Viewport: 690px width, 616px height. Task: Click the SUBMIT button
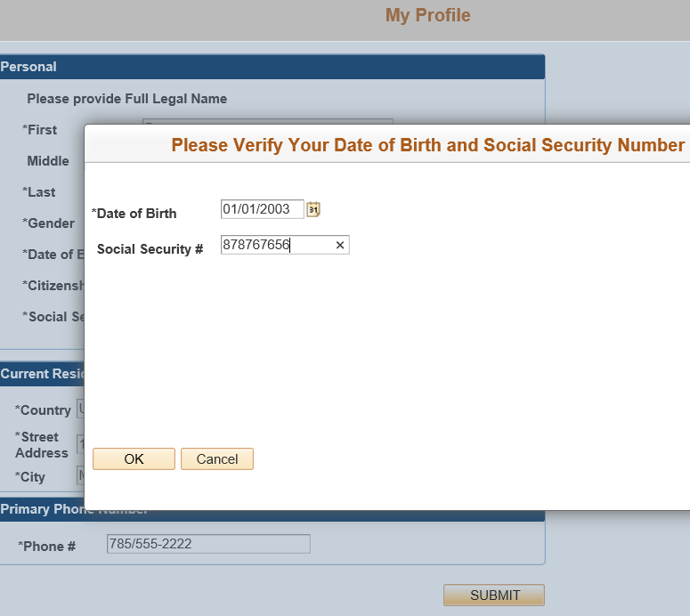494,596
